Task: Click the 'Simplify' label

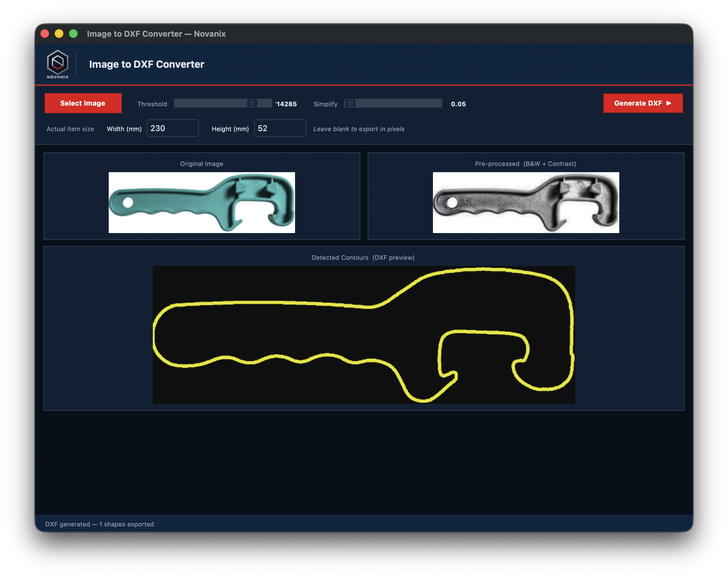Action: click(x=325, y=104)
